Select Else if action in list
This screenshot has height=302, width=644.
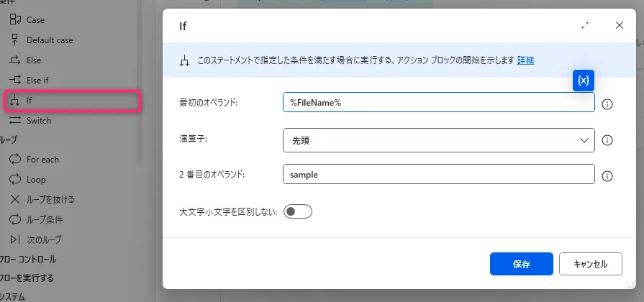(x=37, y=81)
